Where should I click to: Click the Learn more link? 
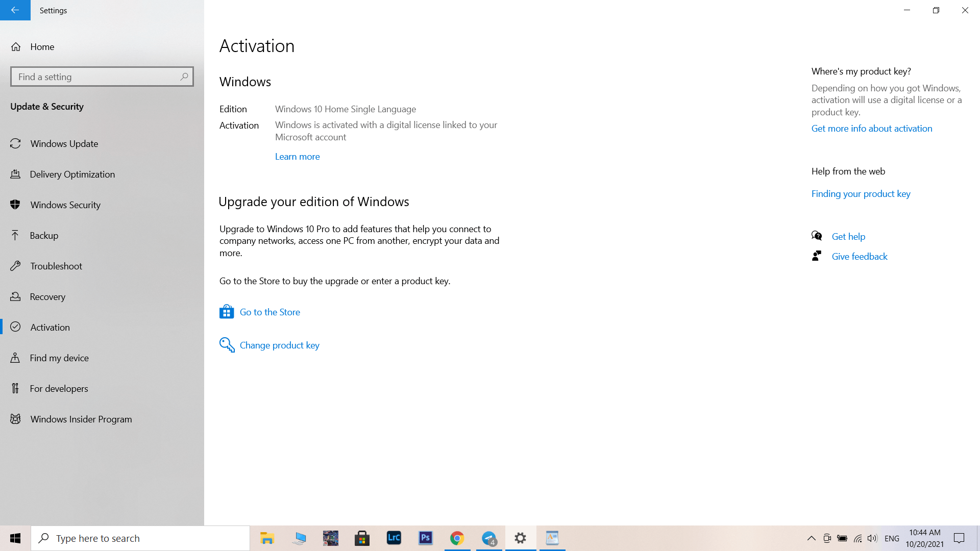[x=297, y=157]
